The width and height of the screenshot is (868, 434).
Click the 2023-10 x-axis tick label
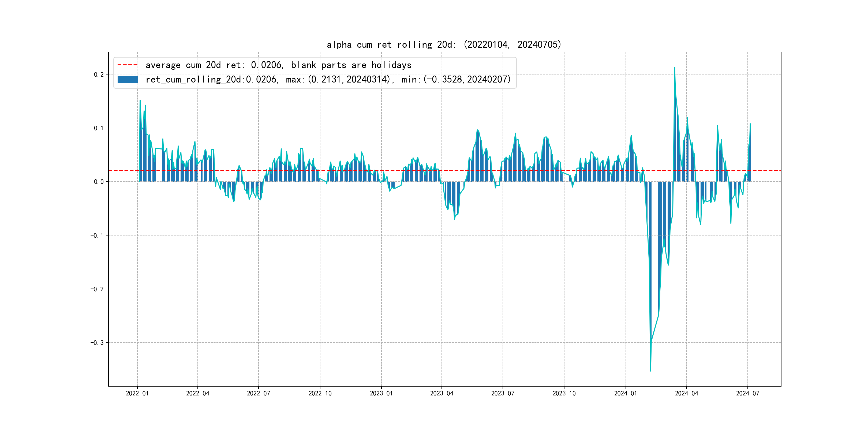(564, 393)
